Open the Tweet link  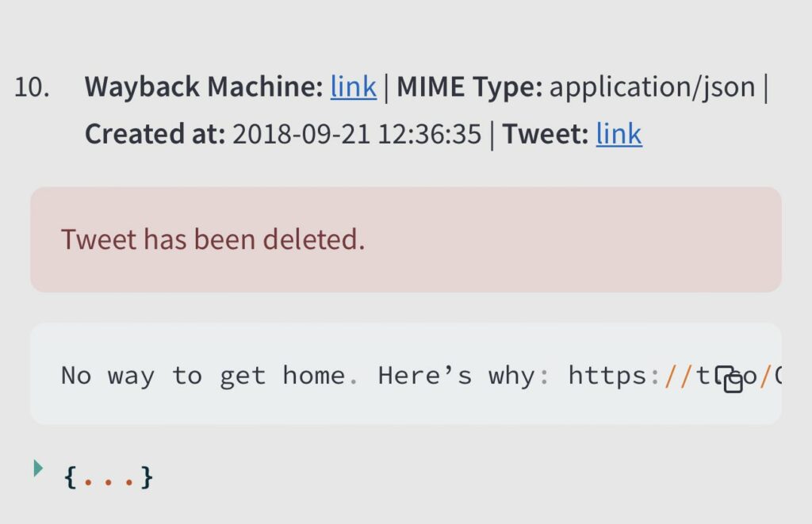tap(619, 134)
